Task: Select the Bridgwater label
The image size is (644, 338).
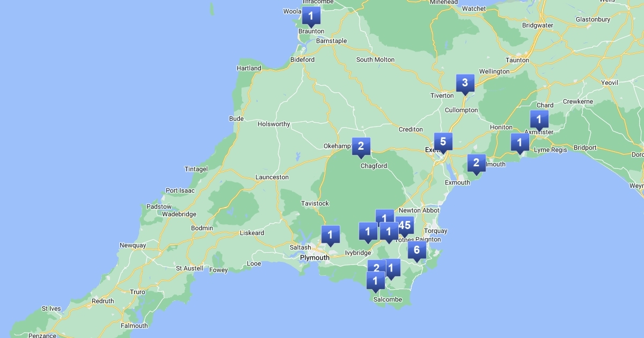Action: click(x=537, y=25)
